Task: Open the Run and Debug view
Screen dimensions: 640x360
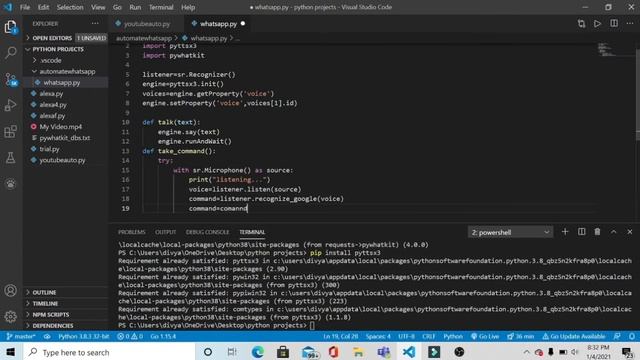Action: point(11,105)
